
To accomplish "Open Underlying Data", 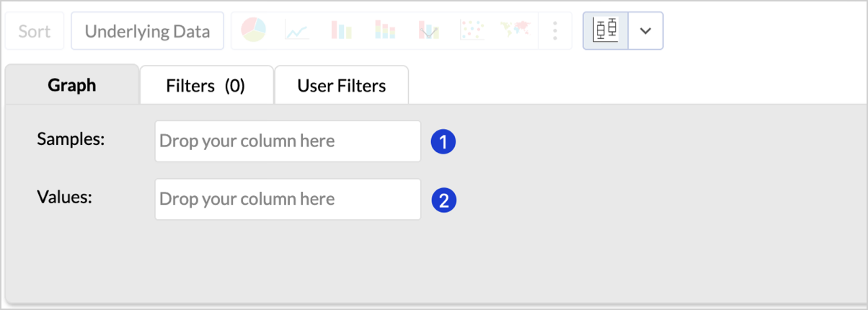I will [x=147, y=31].
